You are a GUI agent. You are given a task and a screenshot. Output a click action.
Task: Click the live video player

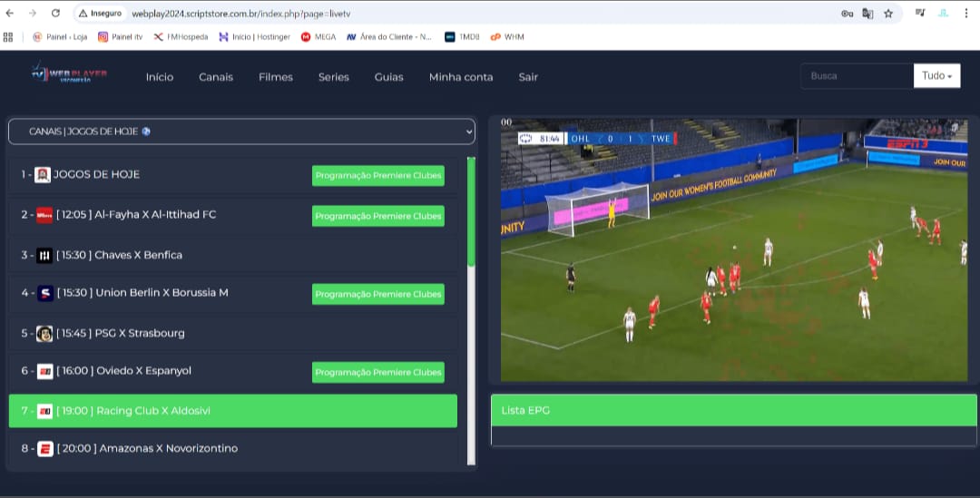click(x=733, y=249)
